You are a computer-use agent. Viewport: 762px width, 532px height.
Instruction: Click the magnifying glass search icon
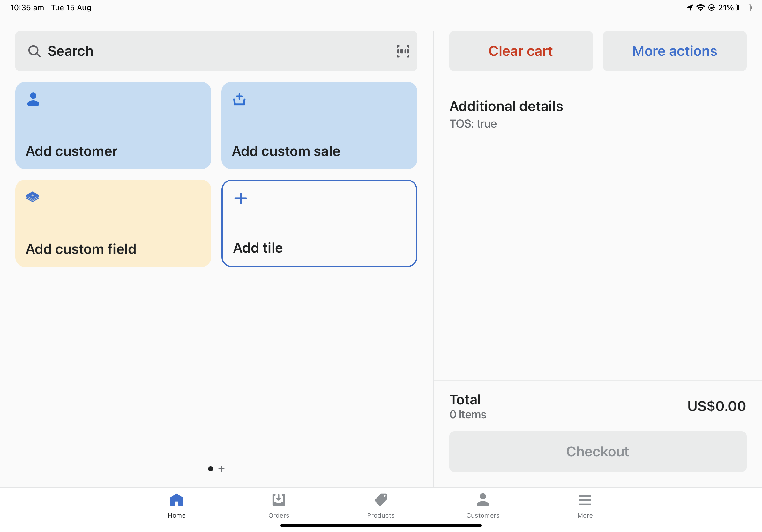(34, 51)
